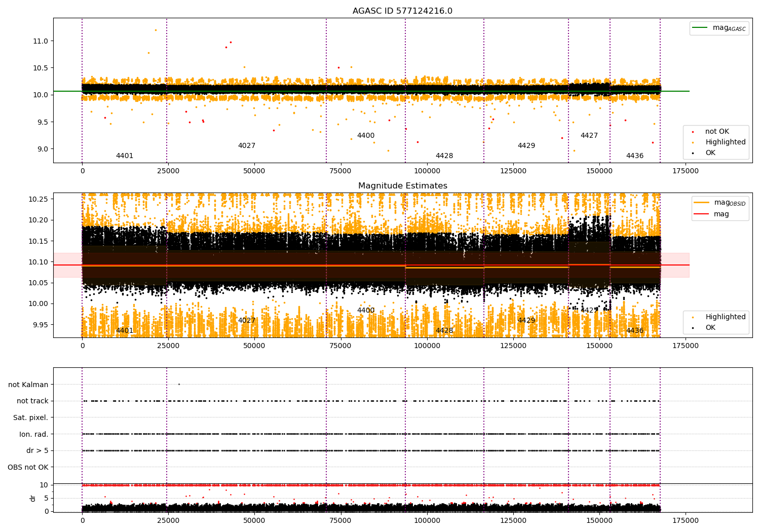Click the orange line sample beside mag OBSID

(x=702, y=203)
